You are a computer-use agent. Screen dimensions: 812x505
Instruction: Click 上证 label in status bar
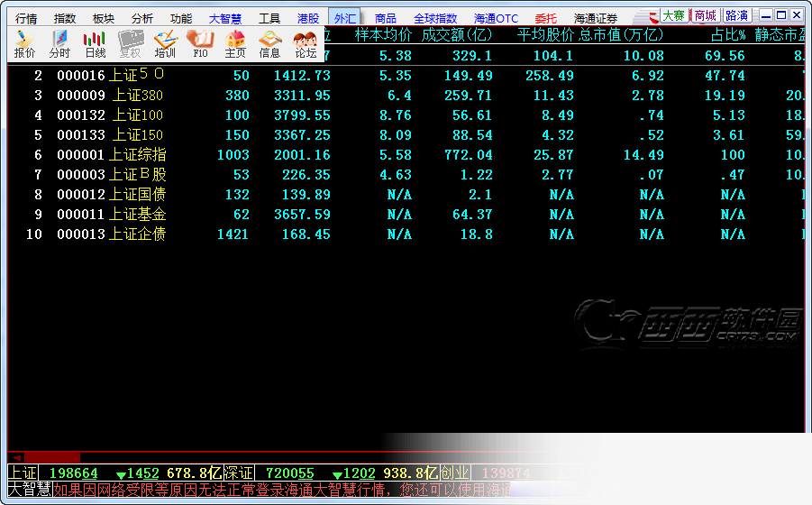point(23,473)
